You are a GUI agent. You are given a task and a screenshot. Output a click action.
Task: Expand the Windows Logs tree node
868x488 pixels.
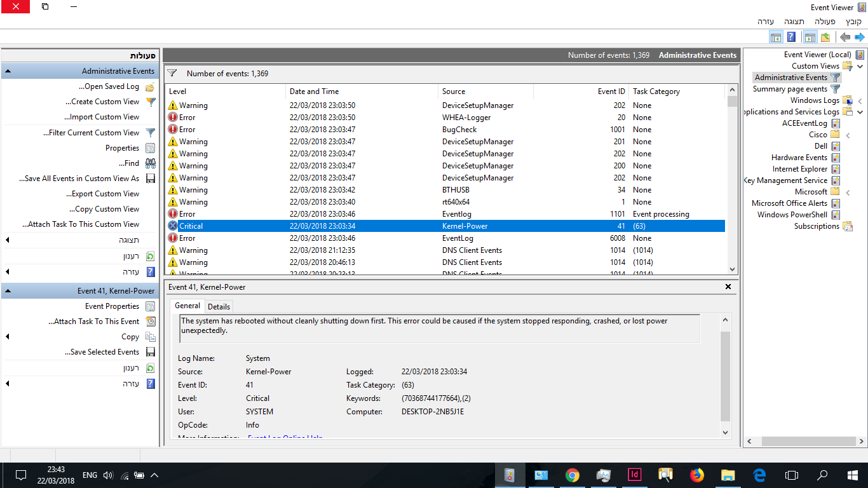860,100
